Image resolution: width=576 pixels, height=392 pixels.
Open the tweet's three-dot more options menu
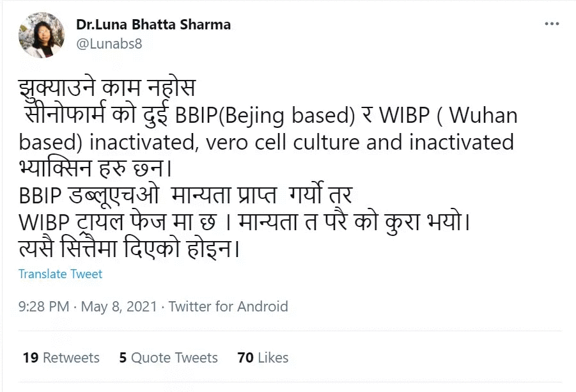coord(552,24)
